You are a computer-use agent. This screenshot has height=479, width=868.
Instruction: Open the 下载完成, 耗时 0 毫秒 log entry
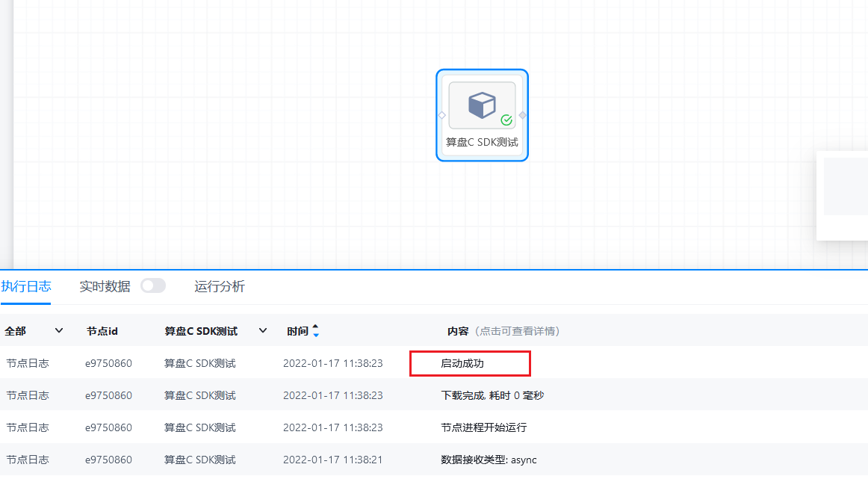(x=492, y=395)
